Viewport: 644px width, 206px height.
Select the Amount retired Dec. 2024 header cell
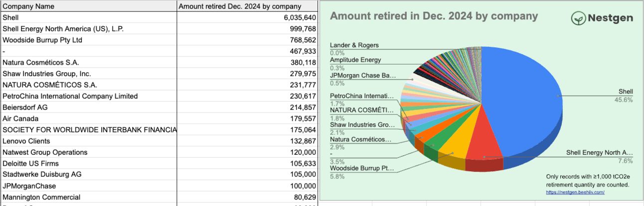248,6
